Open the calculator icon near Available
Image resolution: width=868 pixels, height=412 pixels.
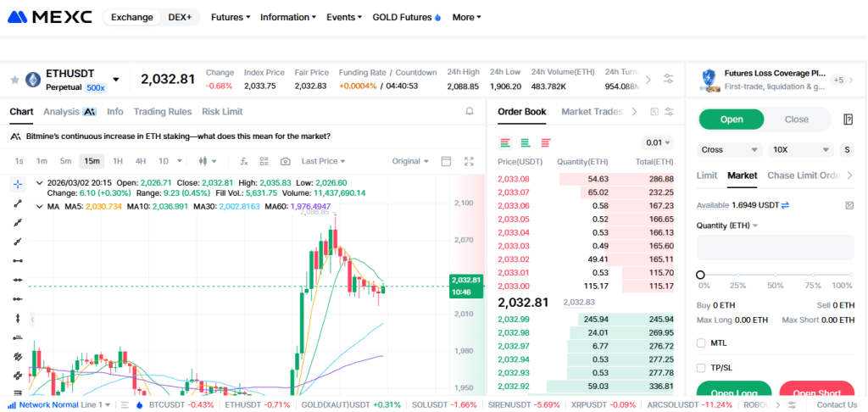pos(849,205)
